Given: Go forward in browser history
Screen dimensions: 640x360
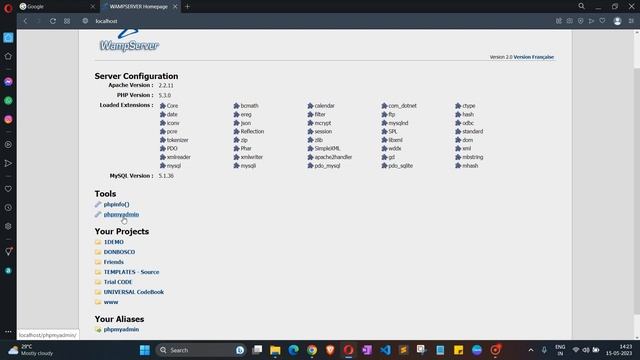Looking at the screenshot, I should coord(39,21).
